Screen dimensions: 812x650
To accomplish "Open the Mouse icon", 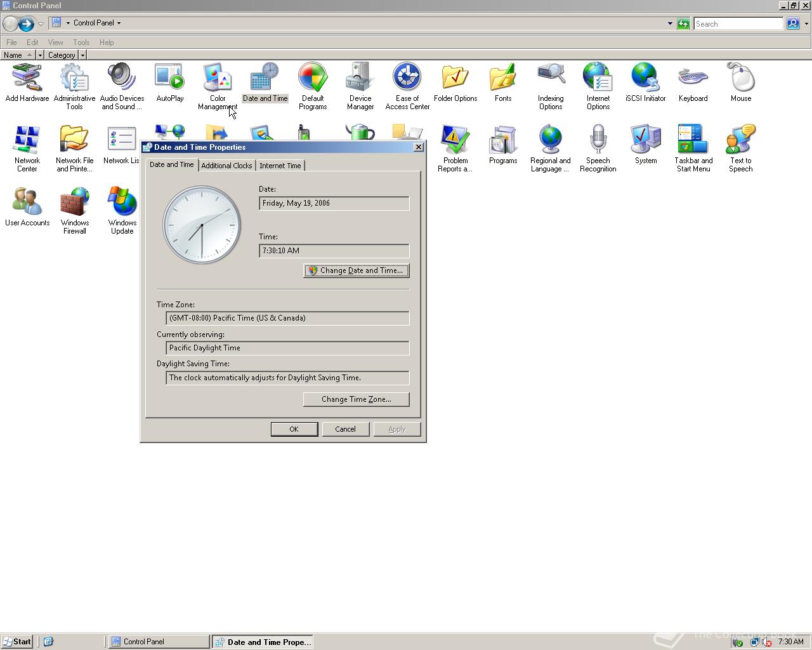I will coord(740,83).
